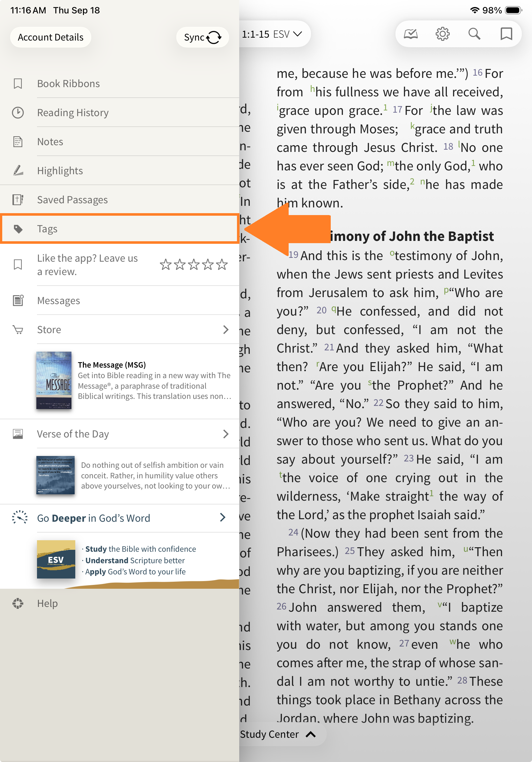The image size is (532, 762).
Task: Open the reading plan checkmark book icon
Action: tap(410, 34)
